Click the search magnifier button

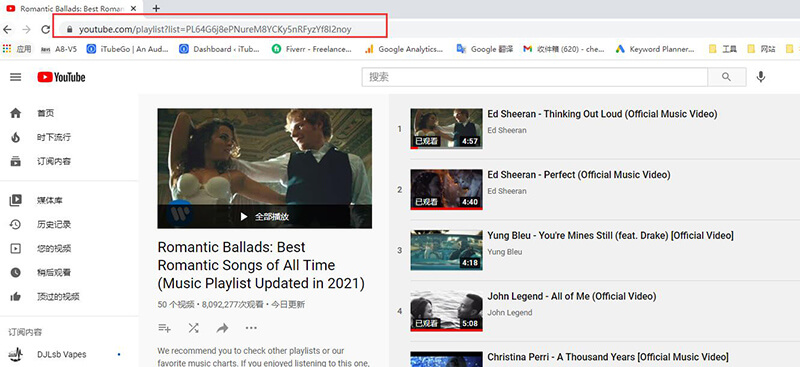tap(727, 77)
